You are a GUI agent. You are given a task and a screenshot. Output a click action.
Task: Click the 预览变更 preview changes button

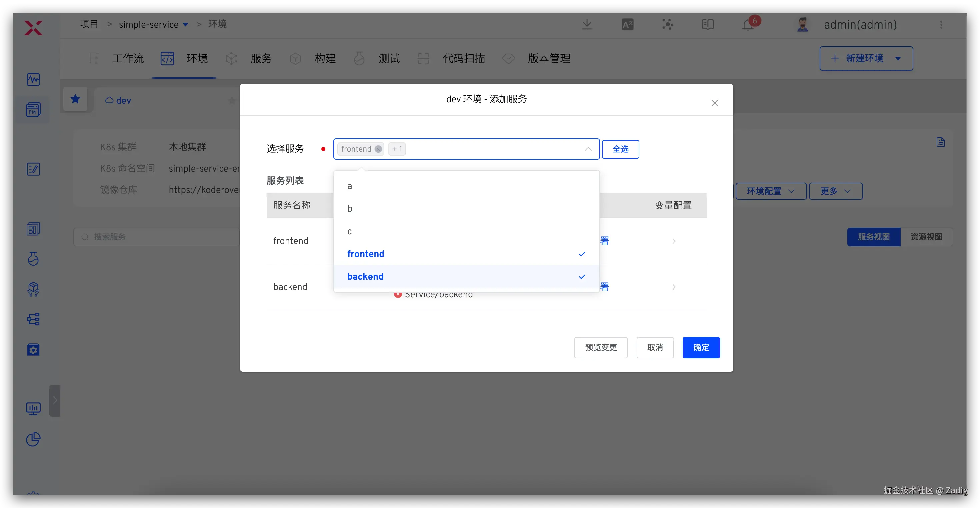coord(600,347)
